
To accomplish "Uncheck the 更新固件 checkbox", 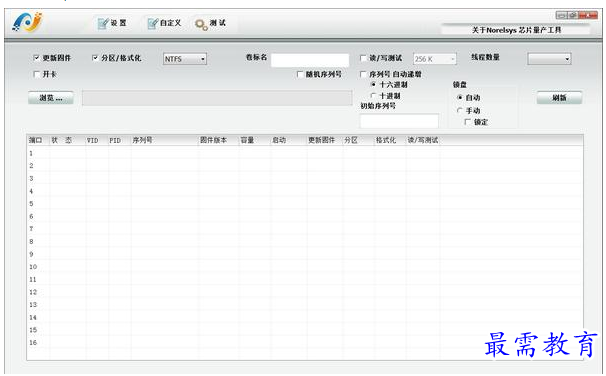I will [x=36, y=58].
